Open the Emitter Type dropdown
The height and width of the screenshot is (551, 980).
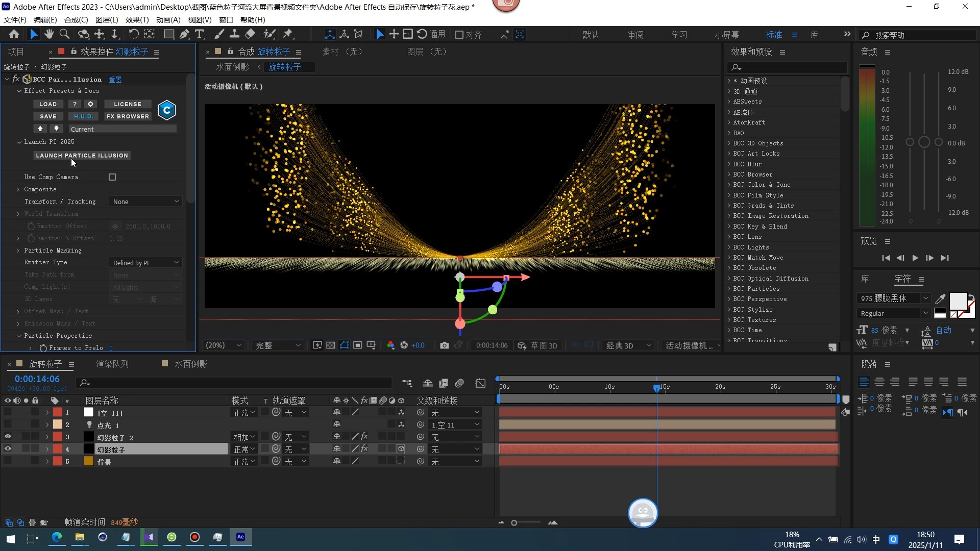146,263
